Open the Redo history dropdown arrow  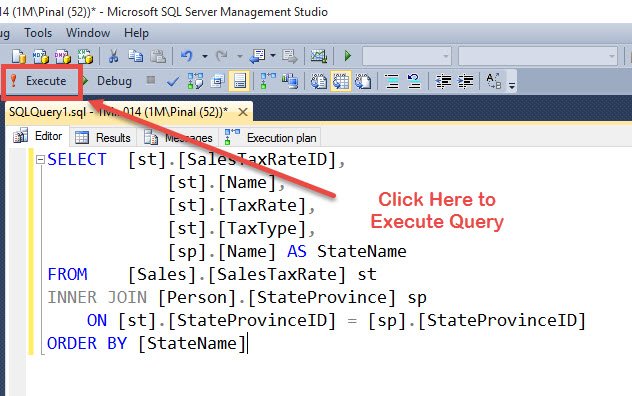coord(239,56)
